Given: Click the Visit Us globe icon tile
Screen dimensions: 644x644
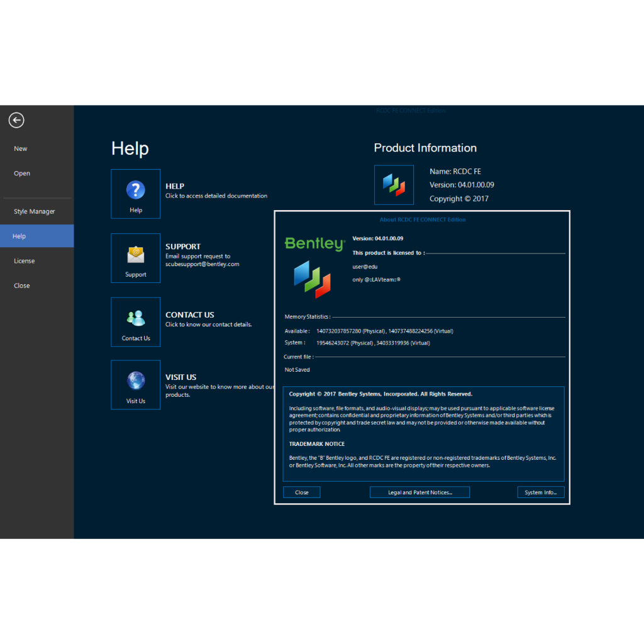Looking at the screenshot, I should tap(136, 384).
